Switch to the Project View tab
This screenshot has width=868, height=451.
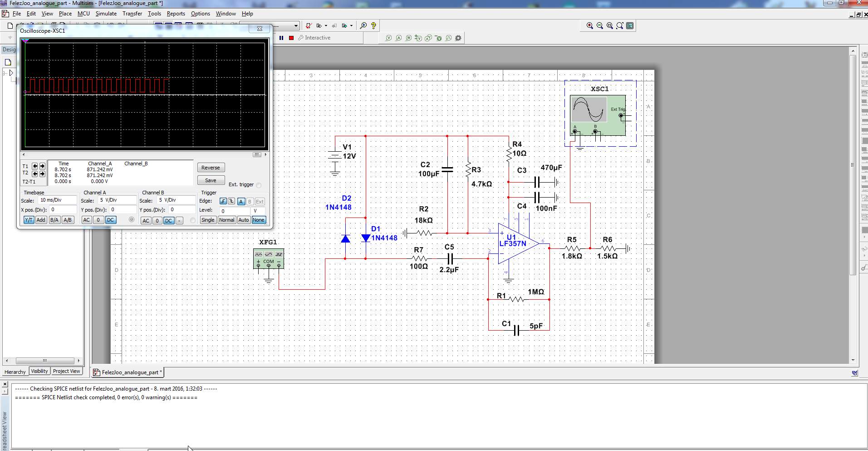click(66, 372)
